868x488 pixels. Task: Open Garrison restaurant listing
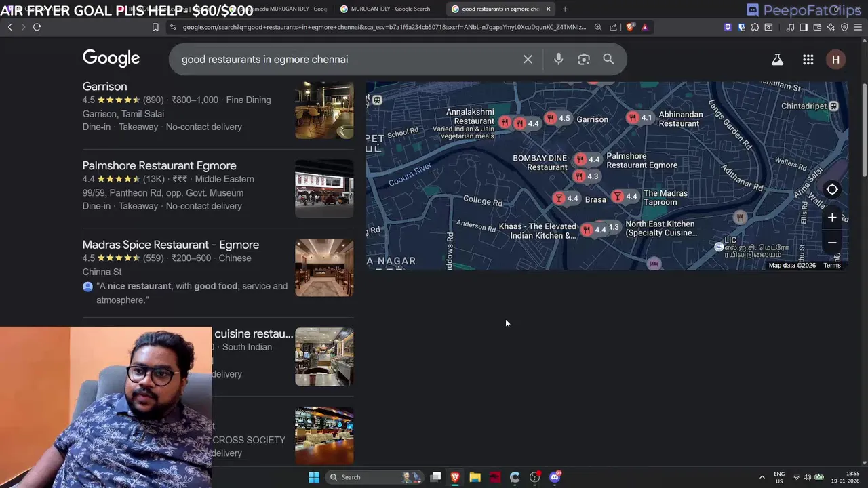(104, 87)
